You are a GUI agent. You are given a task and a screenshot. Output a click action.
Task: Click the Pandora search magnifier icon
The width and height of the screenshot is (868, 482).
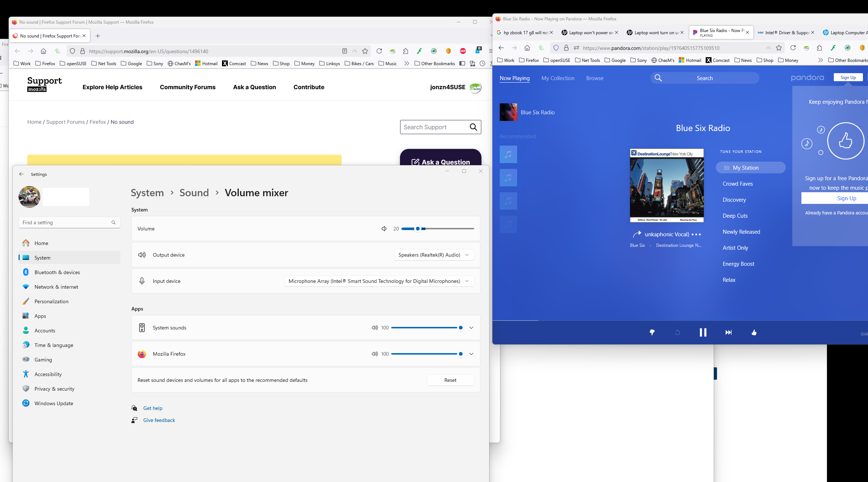tap(658, 78)
